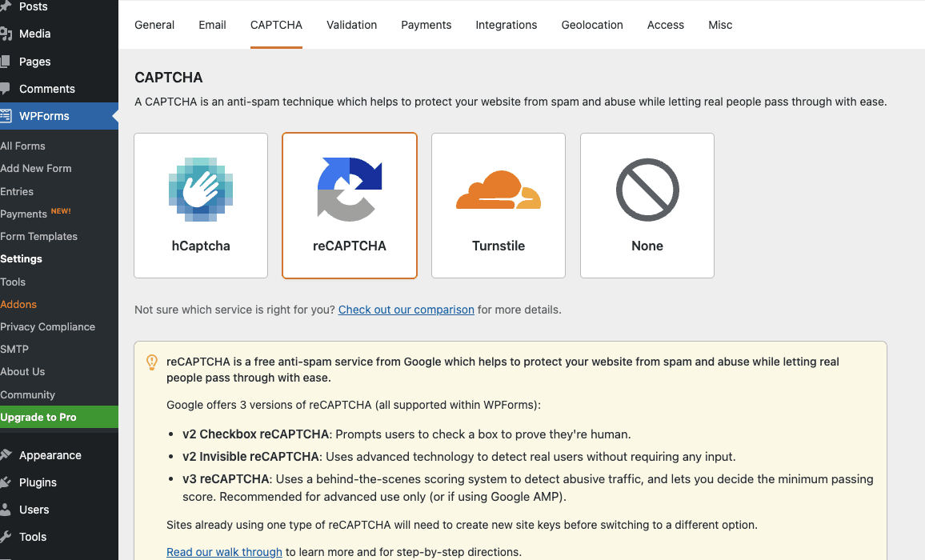Open the CAPTCHA tab
This screenshot has height=560, width=925.
pyautogui.click(x=276, y=25)
